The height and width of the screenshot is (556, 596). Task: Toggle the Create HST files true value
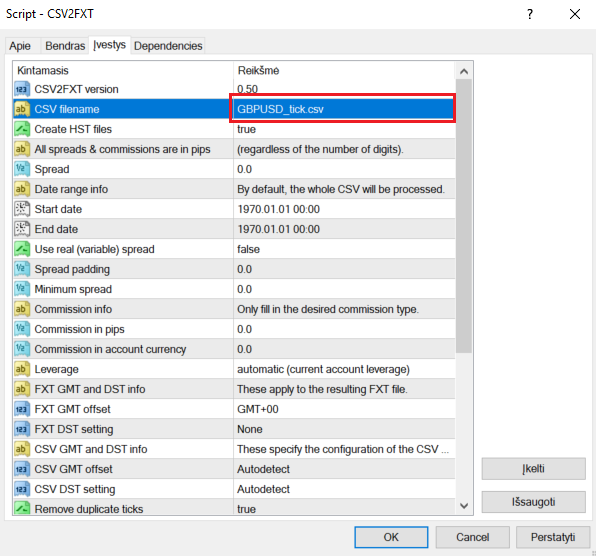344,129
